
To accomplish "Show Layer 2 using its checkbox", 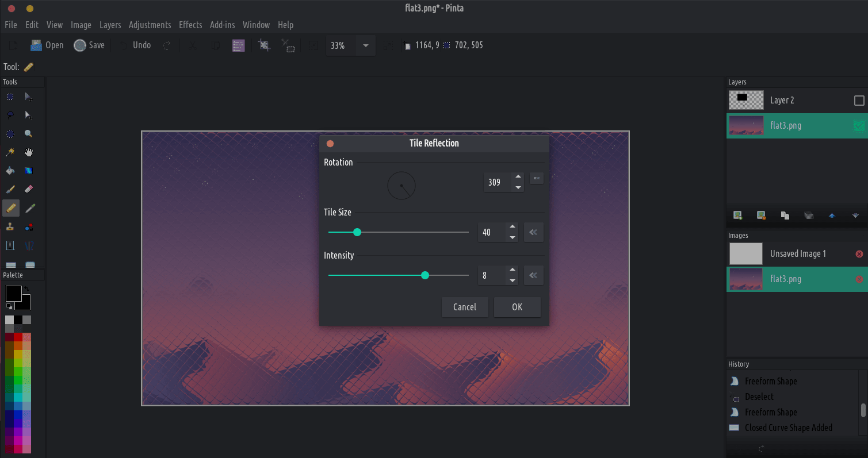I will 859,101.
